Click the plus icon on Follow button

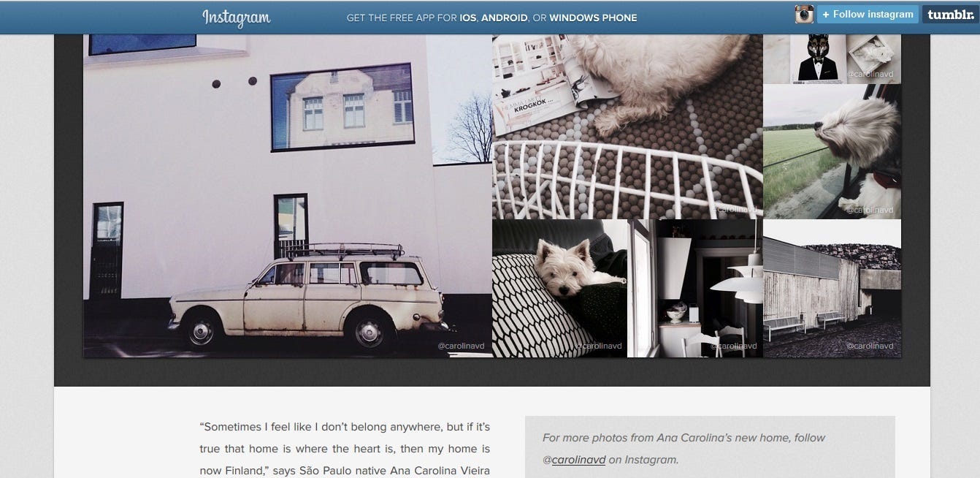coord(826,15)
